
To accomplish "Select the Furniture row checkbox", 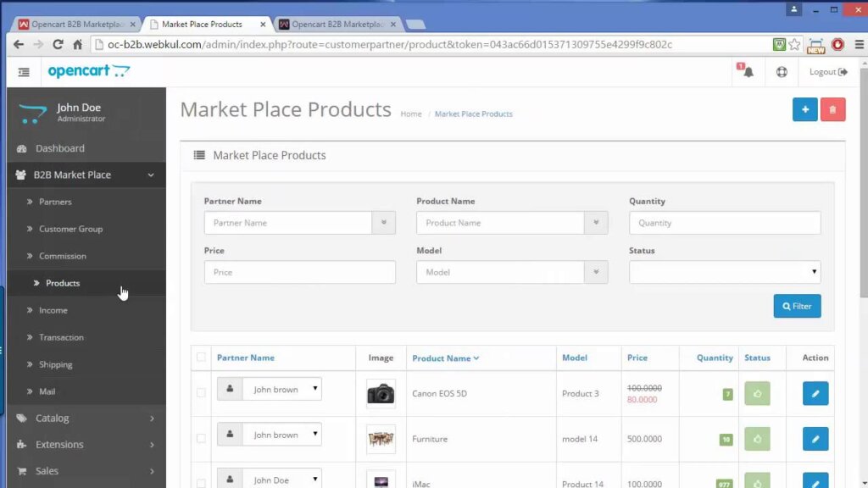I will pos(201,439).
